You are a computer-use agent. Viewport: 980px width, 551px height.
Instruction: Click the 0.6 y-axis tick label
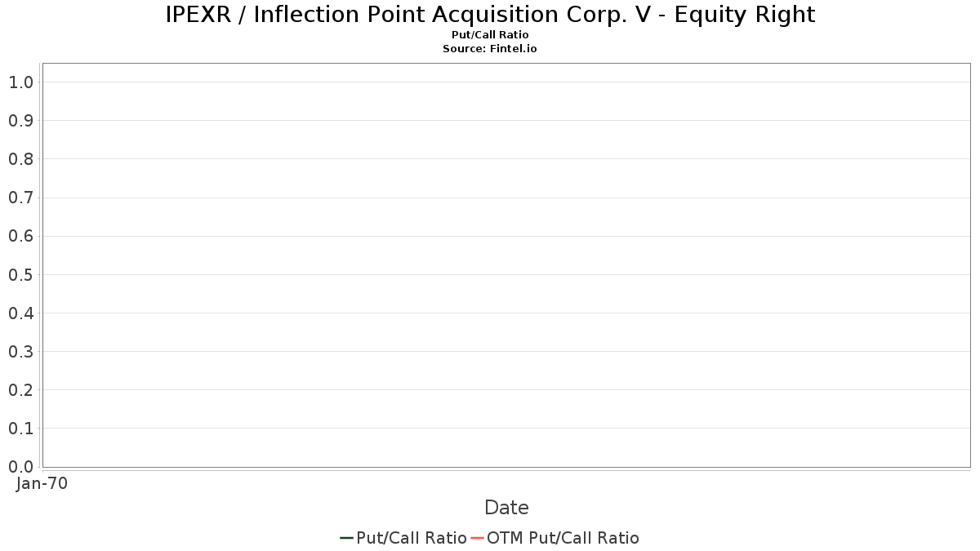[20, 237]
